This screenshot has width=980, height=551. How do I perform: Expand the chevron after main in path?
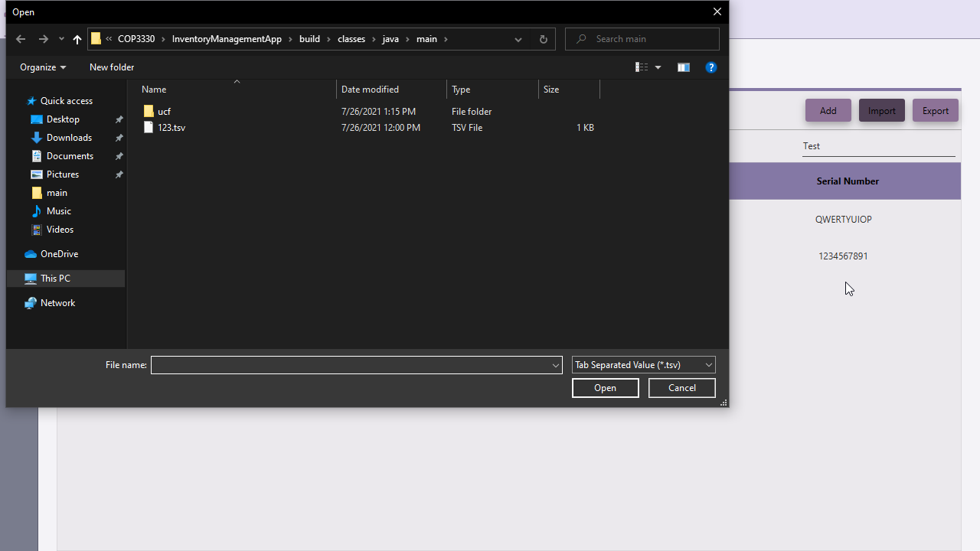(445, 39)
